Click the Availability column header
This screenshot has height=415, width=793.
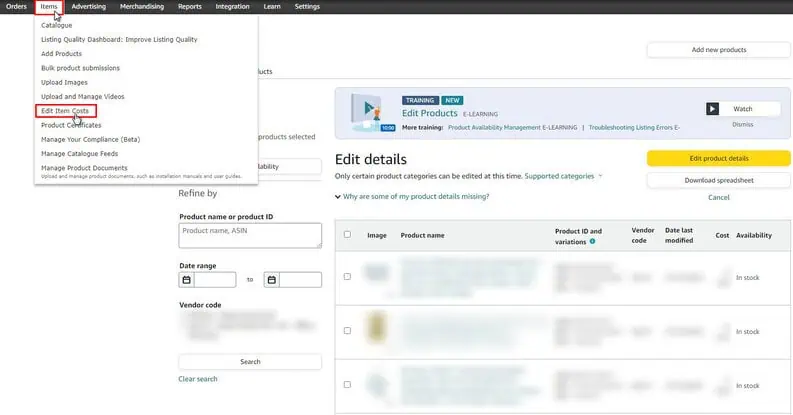[754, 236]
